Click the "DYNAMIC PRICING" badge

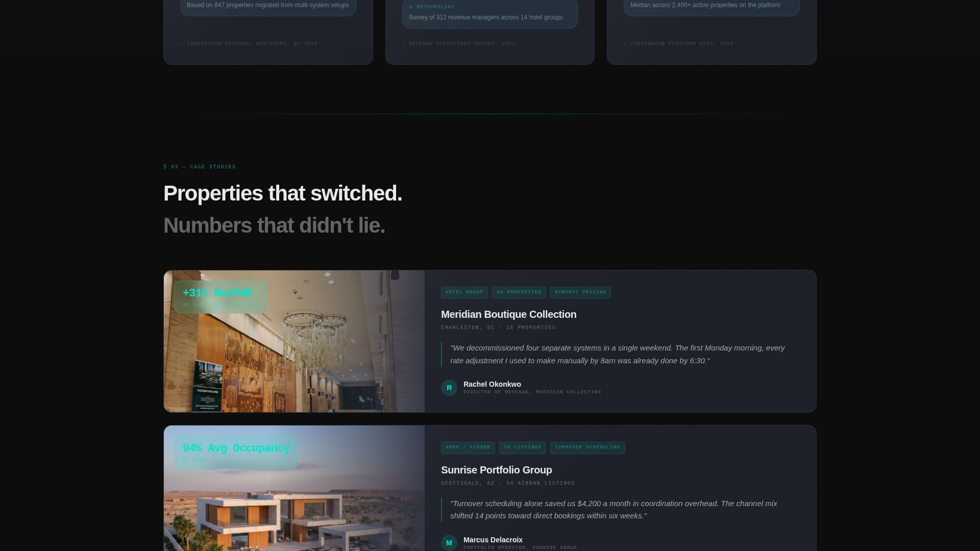580,292
